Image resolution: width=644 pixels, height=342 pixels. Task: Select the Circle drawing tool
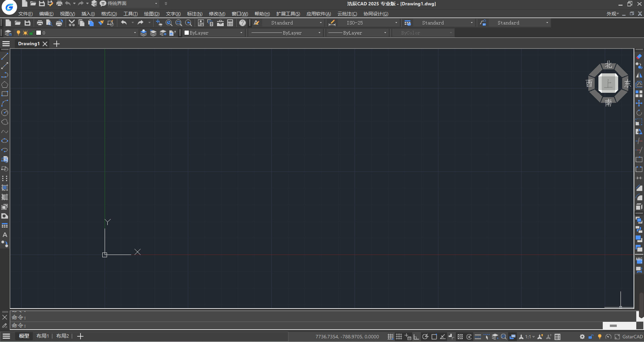point(5,113)
